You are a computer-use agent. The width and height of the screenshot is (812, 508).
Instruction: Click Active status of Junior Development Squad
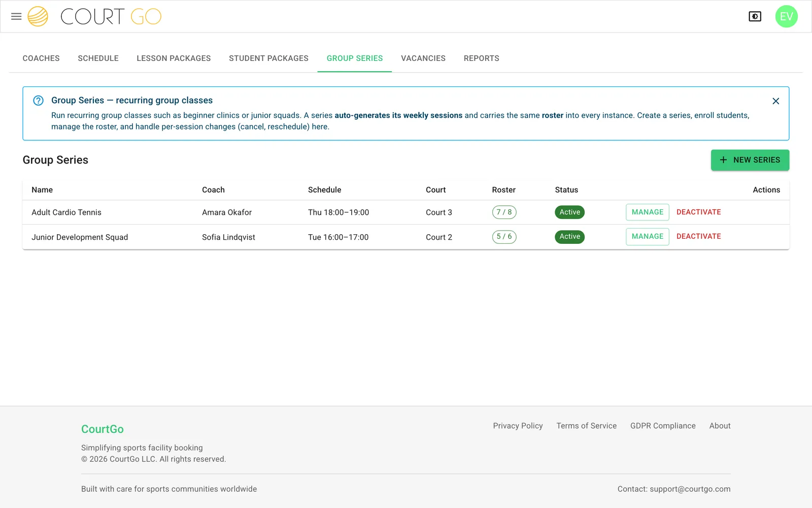pos(569,237)
